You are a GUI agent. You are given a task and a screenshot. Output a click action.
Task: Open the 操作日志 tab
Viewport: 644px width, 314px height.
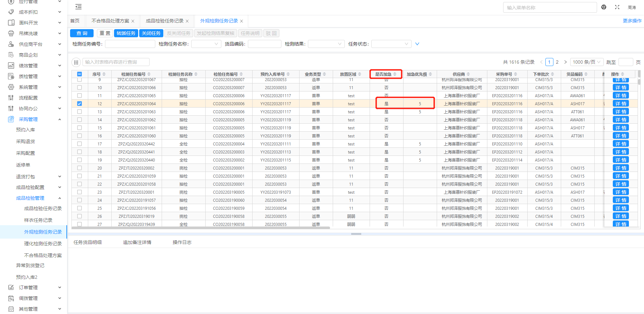pos(182,242)
